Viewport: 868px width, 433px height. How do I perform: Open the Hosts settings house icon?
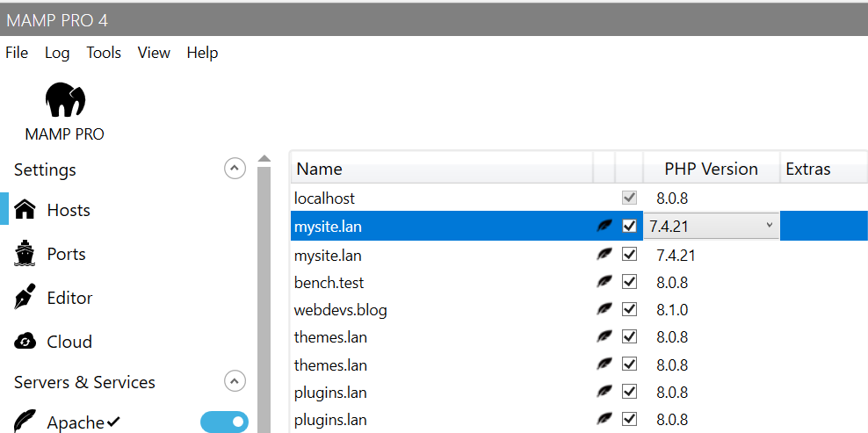point(25,210)
